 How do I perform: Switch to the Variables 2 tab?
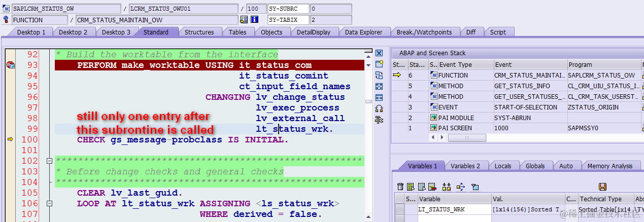coord(465,166)
